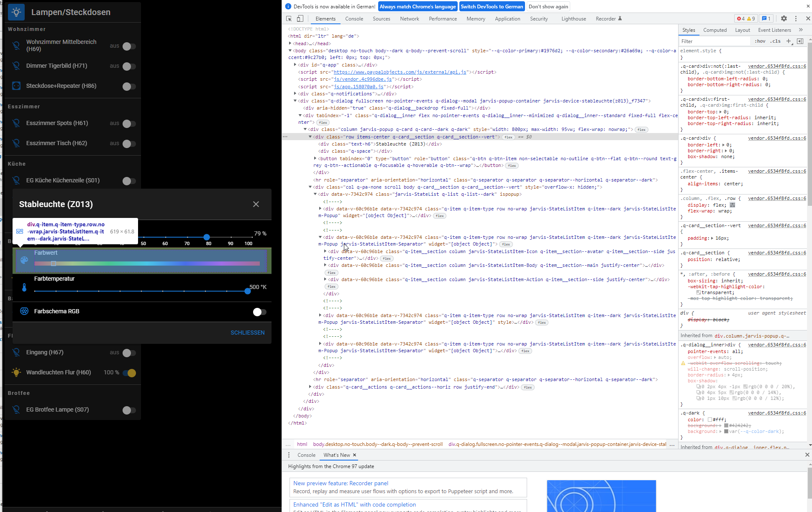Image resolution: width=812 pixels, height=512 pixels.
Task: Open the drawer menu three-dots icon at bottom
Action: click(289, 455)
